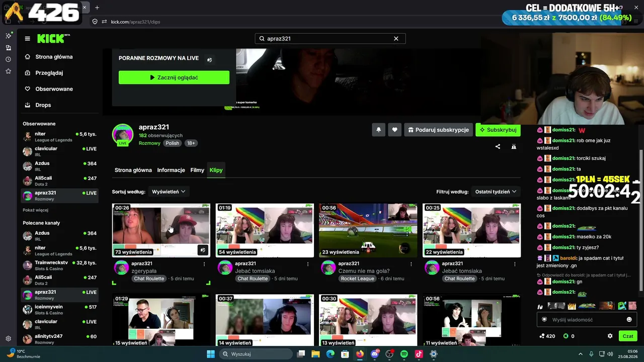This screenshot has height=362, width=644.
Task: Toggle the notification bell for apraz321
Action: tap(379, 130)
